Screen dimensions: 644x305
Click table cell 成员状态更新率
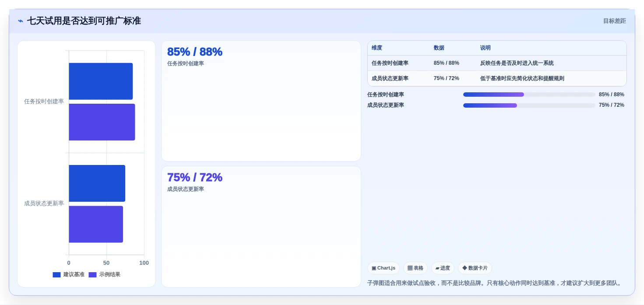point(390,79)
